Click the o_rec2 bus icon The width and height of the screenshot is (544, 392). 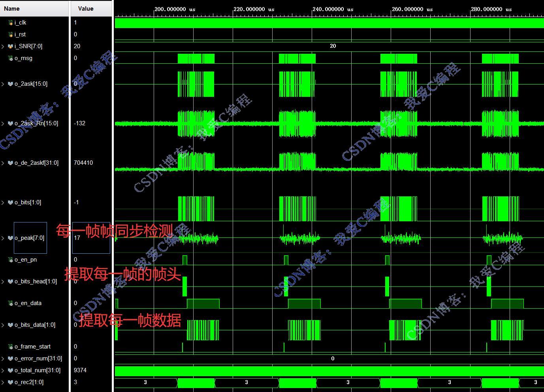pos(11,382)
